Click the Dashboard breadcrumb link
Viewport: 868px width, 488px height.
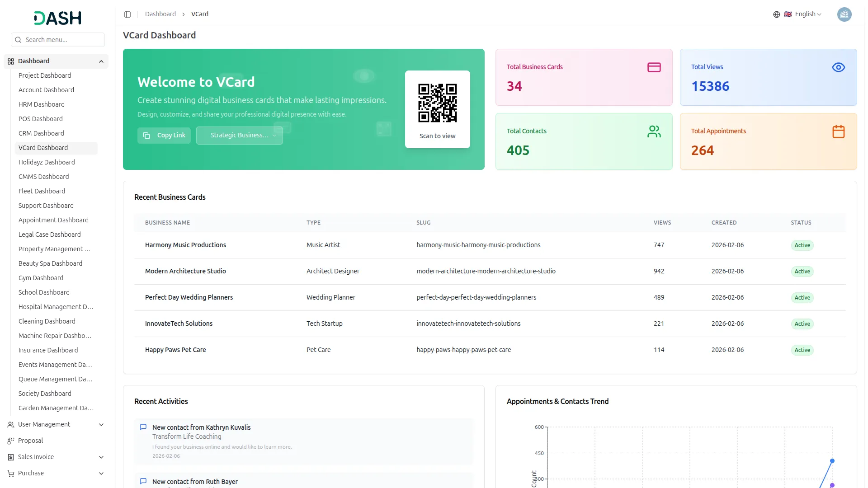point(160,14)
